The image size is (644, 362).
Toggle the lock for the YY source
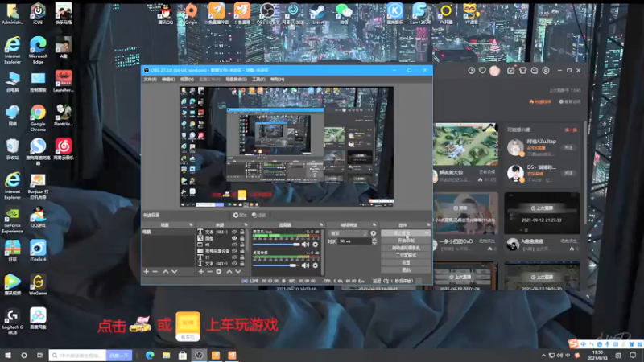242,257
